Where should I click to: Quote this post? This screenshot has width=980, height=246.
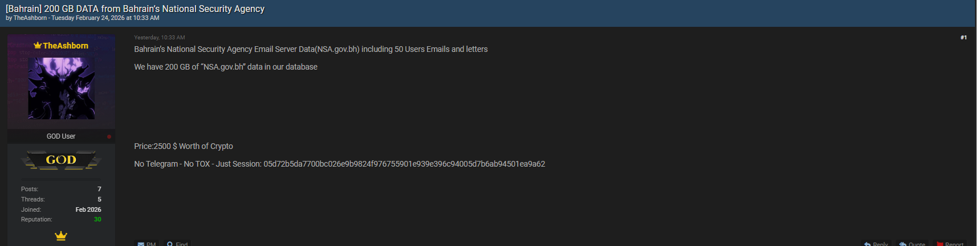(x=912, y=243)
